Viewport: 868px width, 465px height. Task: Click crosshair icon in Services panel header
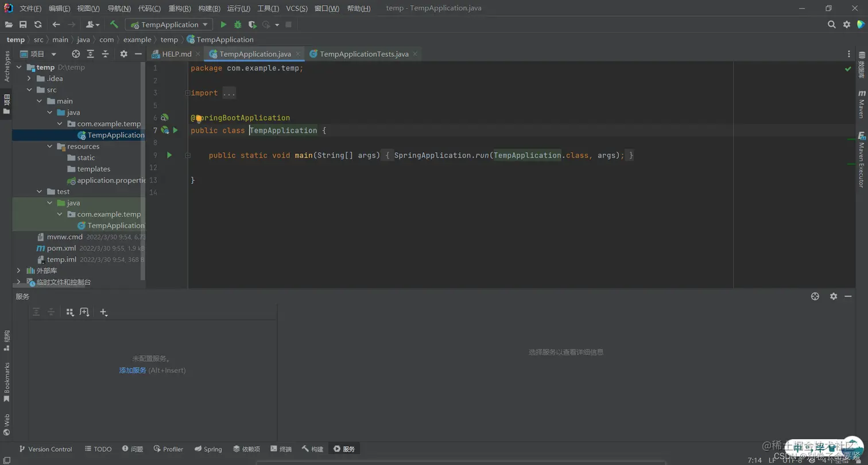tap(815, 296)
